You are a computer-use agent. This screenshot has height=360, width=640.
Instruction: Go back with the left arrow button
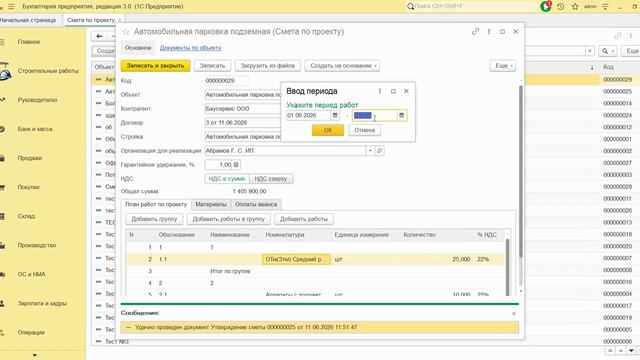click(x=99, y=36)
